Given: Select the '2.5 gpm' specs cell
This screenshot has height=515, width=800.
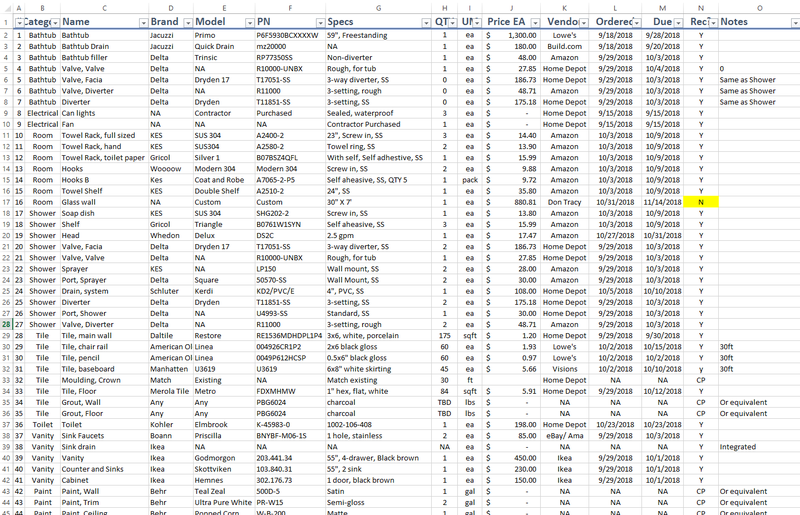Looking at the screenshot, I should coord(378,236).
